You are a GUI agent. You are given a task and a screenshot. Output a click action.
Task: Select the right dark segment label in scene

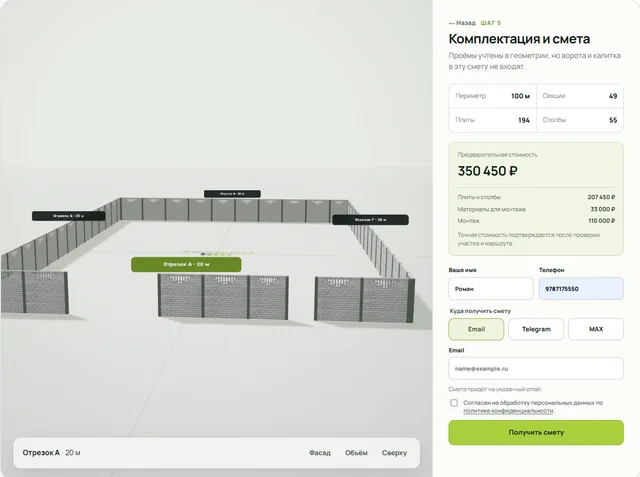[370, 220]
